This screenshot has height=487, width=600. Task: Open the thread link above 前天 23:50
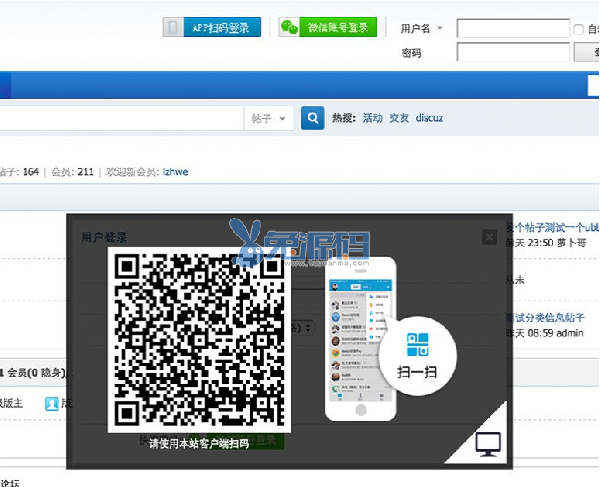(553, 228)
